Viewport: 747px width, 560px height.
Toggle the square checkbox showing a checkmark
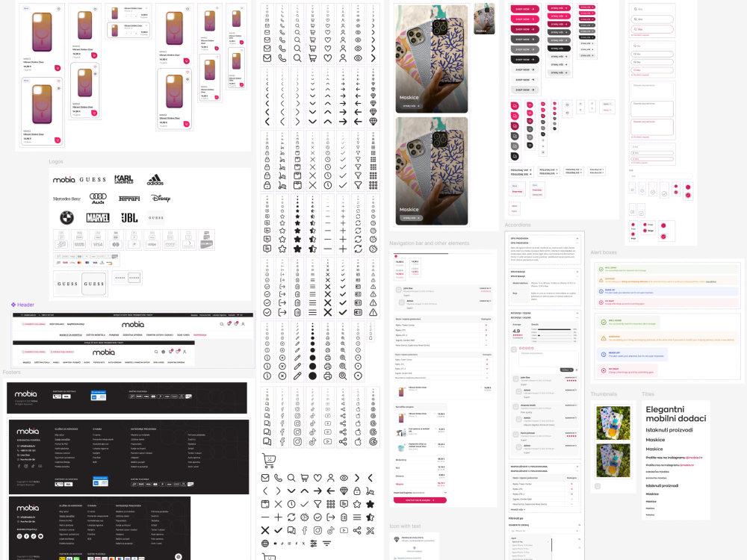[x=641, y=214]
